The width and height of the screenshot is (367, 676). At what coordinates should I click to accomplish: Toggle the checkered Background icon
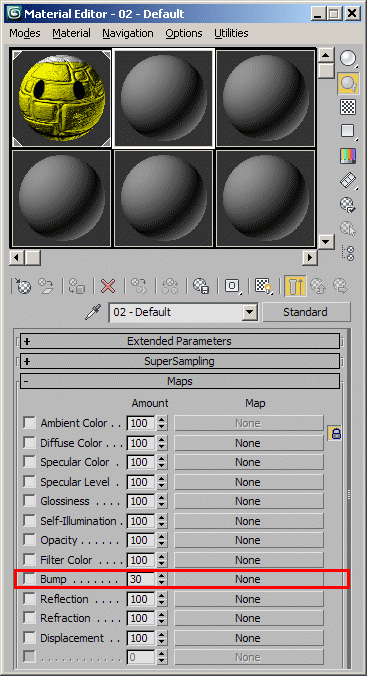coord(348,106)
